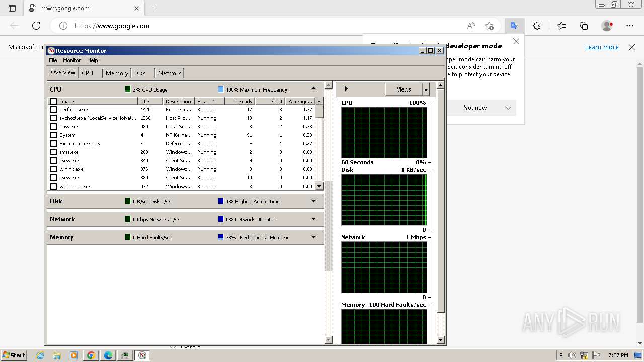Click the Views button
Viewport: 644px width, 362px height.
click(x=404, y=89)
